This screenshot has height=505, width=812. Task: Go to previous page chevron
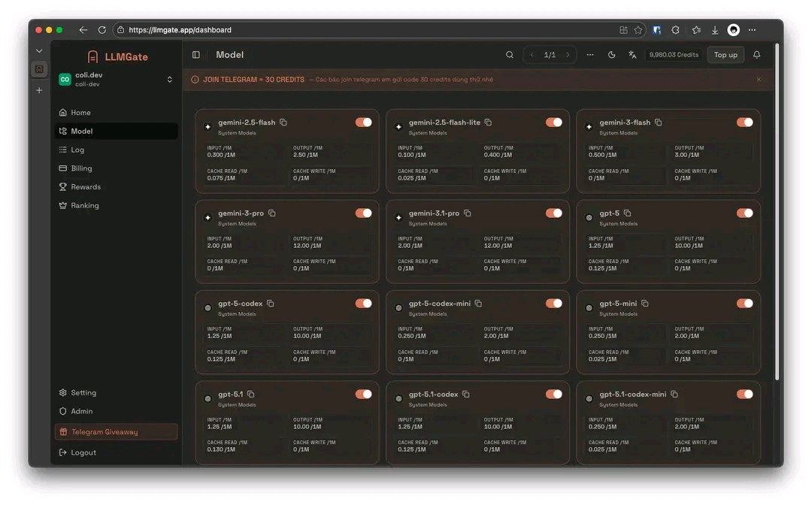pyautogui.click(x=532, y=55)
